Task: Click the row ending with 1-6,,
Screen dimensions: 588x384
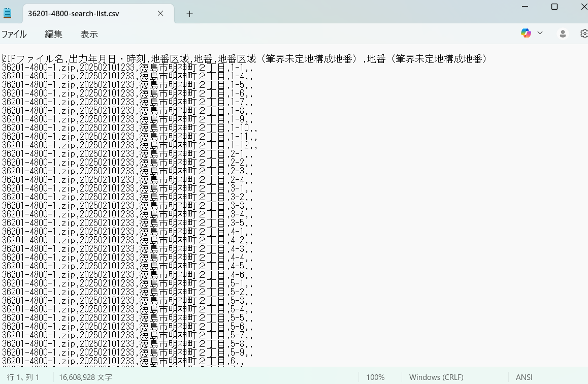Action: click(x=127, y=93)
